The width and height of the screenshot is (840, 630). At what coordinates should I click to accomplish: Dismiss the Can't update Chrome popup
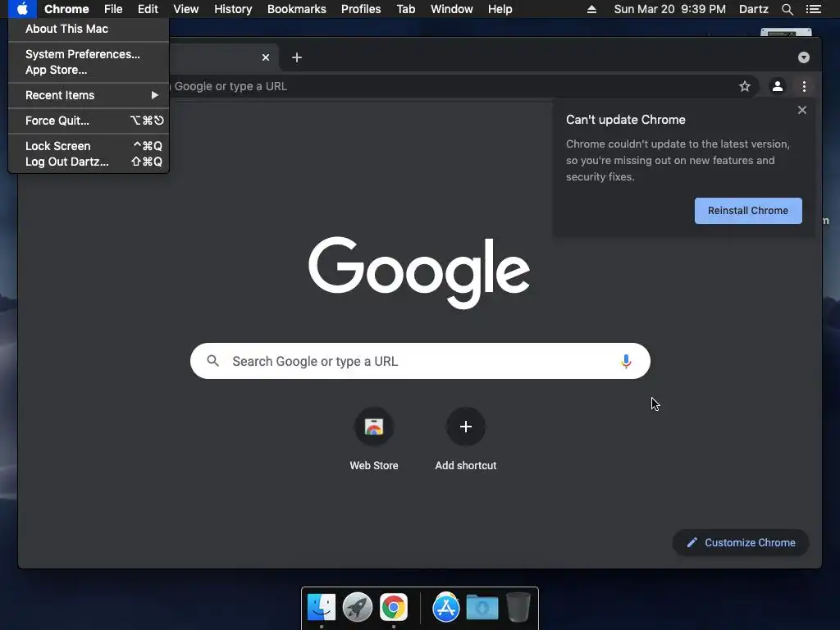[802, 110]
